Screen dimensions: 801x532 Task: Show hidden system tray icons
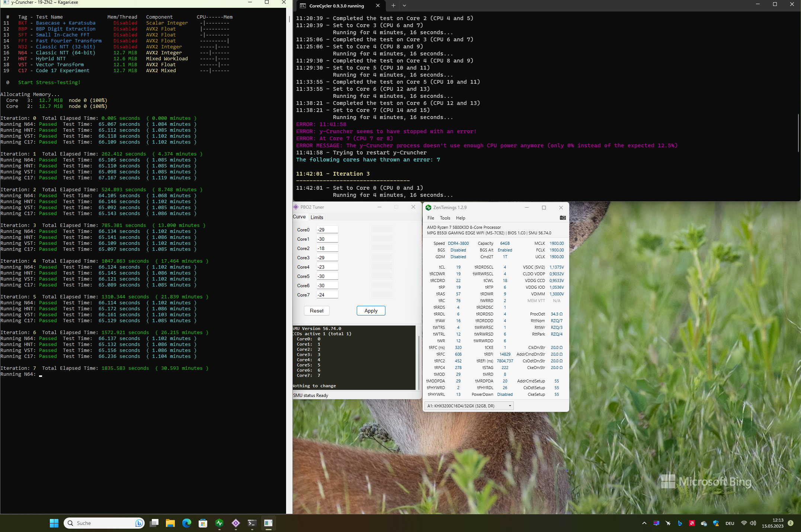click(644, 523)
